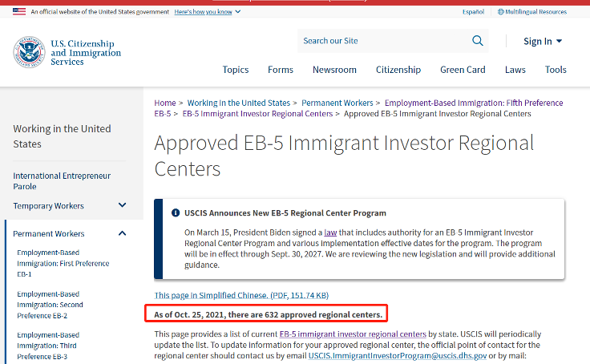Open the Citizenship menu
The width and height of the screenshot is (590, 364).
pyautogui.click(x=398, y=70)
